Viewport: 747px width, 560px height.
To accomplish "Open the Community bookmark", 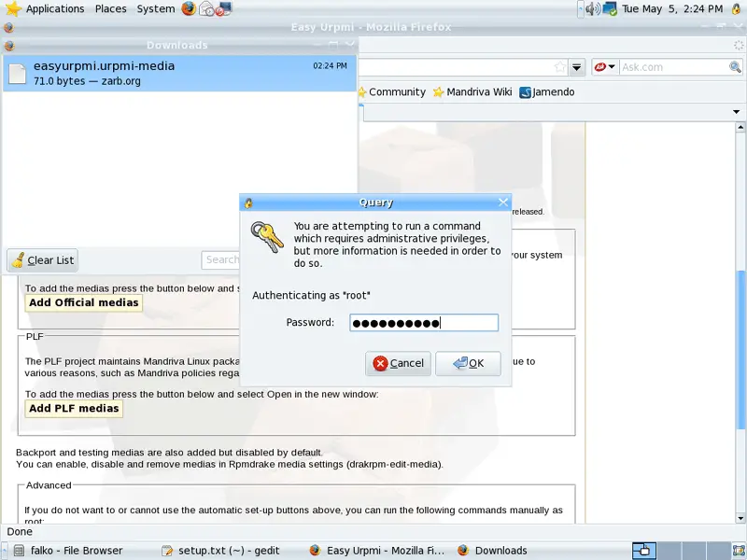I will 392,91.
